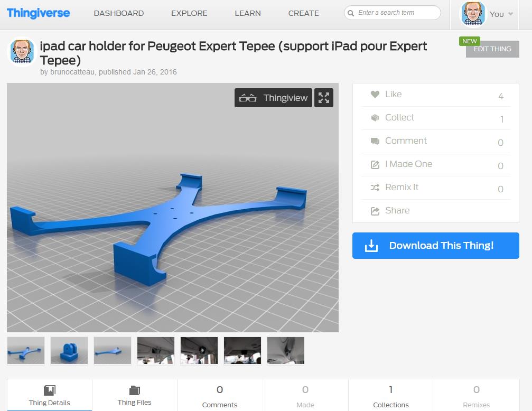532x411 pixels.
Task: Select the last grey ceiling photo thumbnail
Action: click(286, 350)
